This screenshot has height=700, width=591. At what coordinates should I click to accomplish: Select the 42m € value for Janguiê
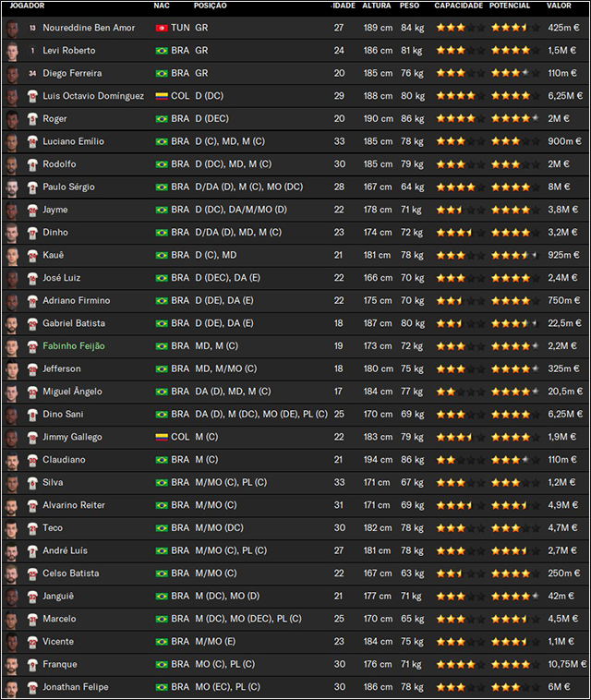point(561,596)
